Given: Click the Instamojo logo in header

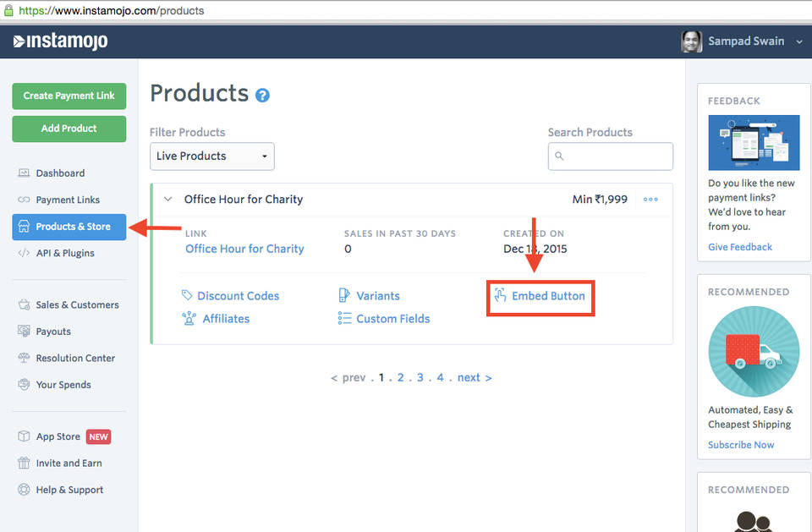Looking at the screenshot, I should pyautogui.click(x=60, y=41).
